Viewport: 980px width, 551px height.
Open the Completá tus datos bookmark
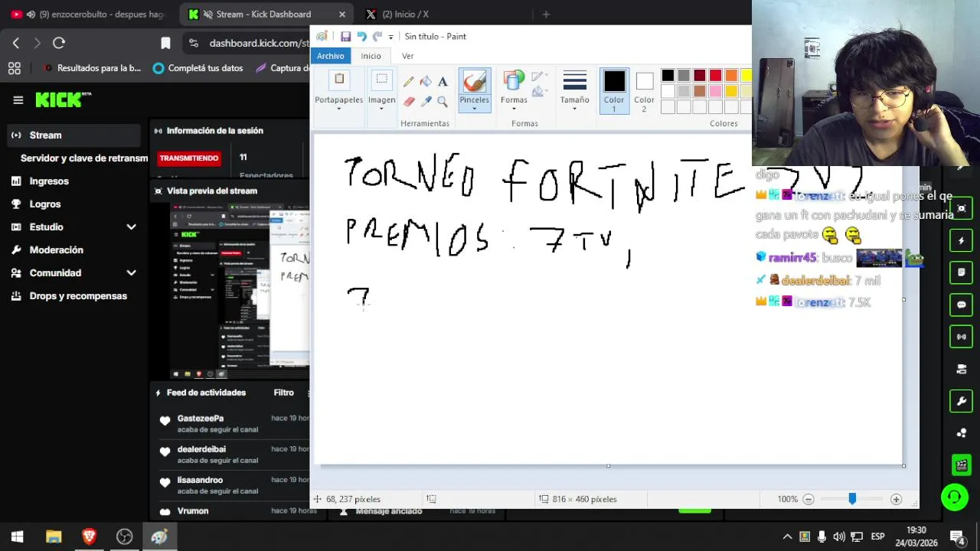click(198, 68)
